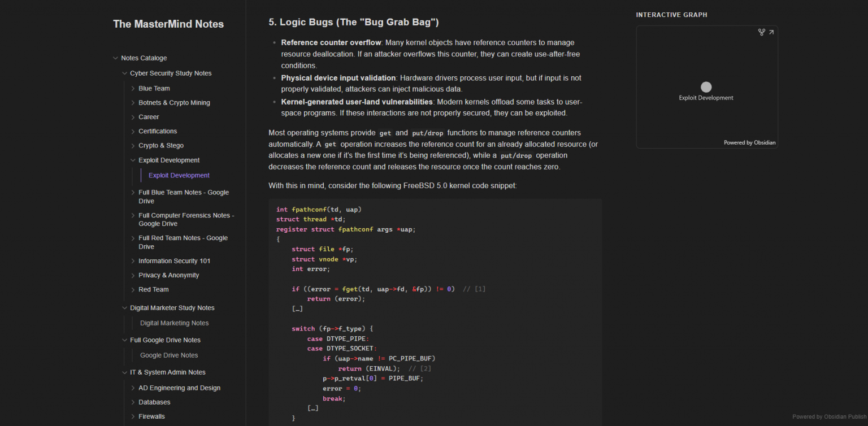Viewport: 868px width, 426px height.
Task: Open the Google Drive Notes page
Action: (169, 355)
